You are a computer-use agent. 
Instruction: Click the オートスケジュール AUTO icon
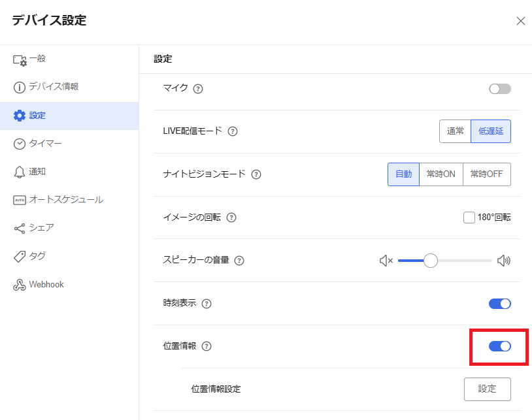[x=20, y=199]
